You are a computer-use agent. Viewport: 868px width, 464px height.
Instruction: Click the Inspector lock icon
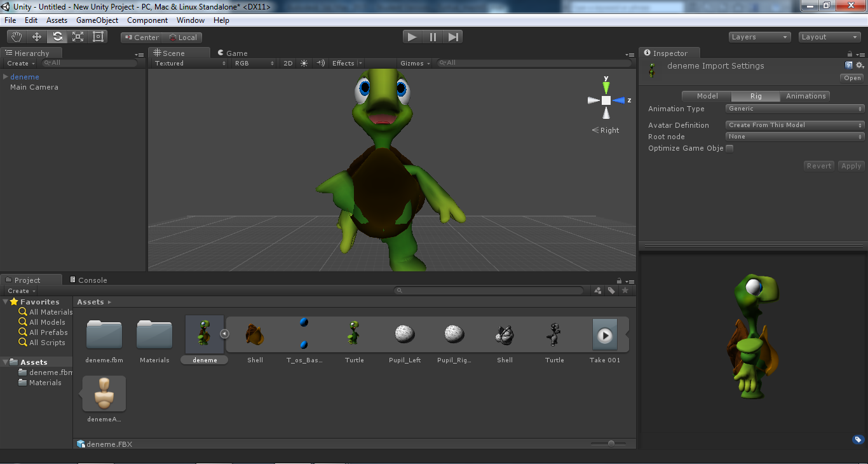(850, 53)
